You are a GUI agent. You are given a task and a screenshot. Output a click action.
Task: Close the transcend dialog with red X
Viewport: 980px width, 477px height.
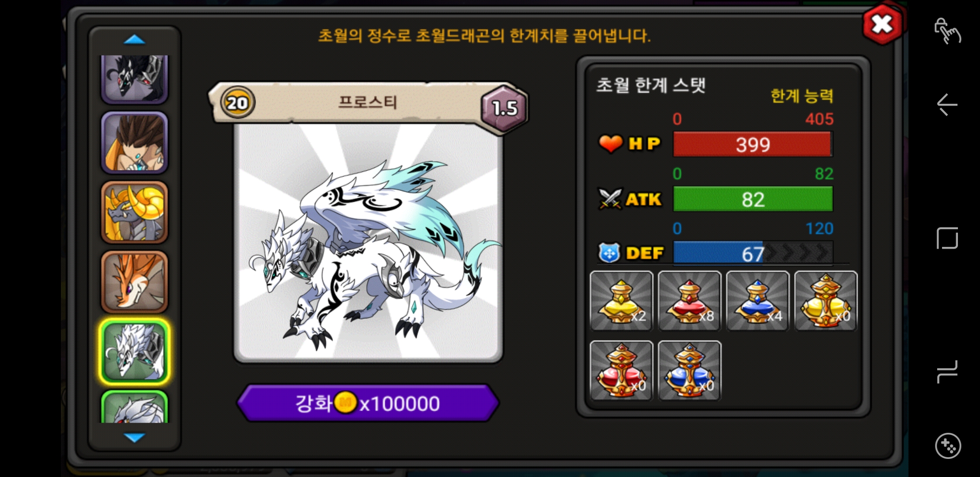tap(882, 24)
